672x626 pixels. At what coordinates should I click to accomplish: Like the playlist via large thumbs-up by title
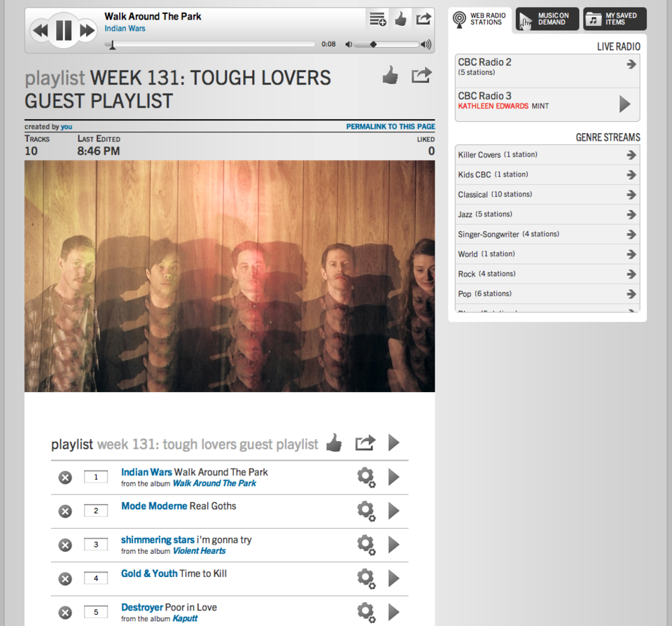[390, 76]
